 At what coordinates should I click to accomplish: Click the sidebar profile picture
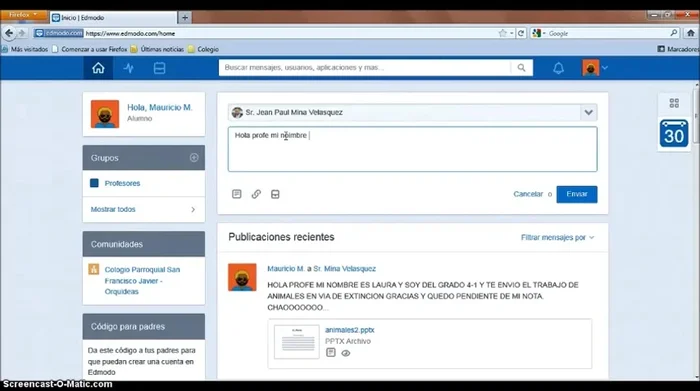(x=105, y=114)
